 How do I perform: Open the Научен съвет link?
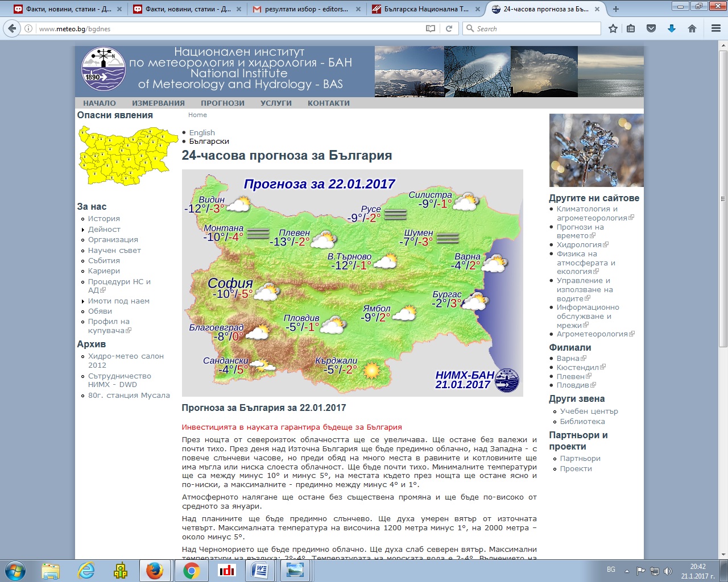pyautogui.click(x=114, y=251)
